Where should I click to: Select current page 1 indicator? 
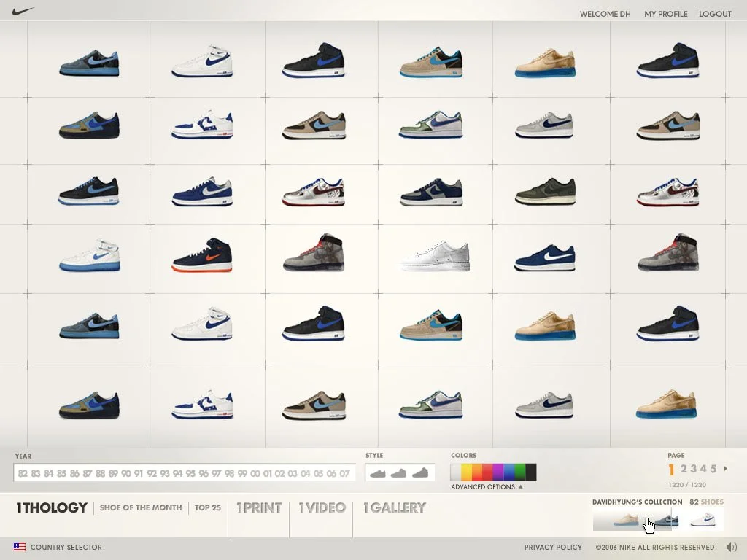point(671,470)
